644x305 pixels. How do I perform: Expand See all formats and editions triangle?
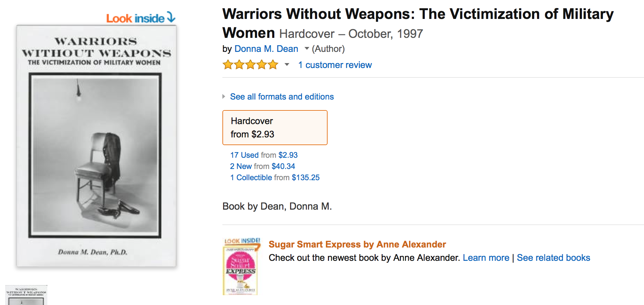point(224,96)
